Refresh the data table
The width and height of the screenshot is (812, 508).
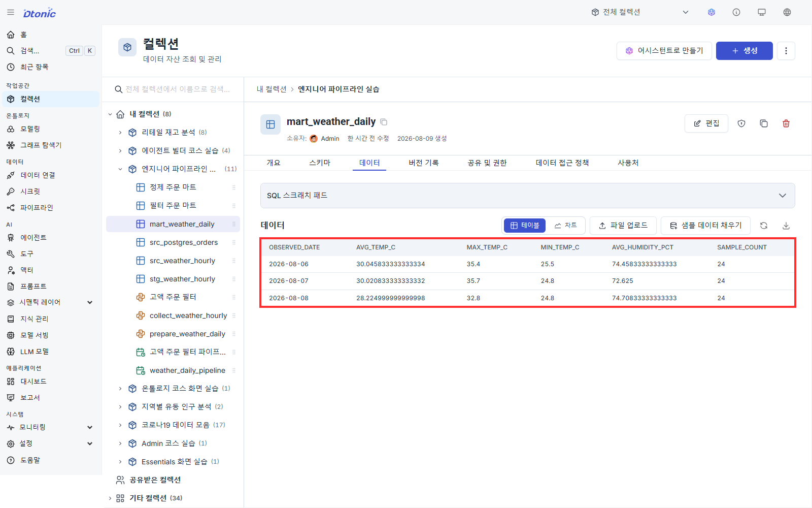764,226
